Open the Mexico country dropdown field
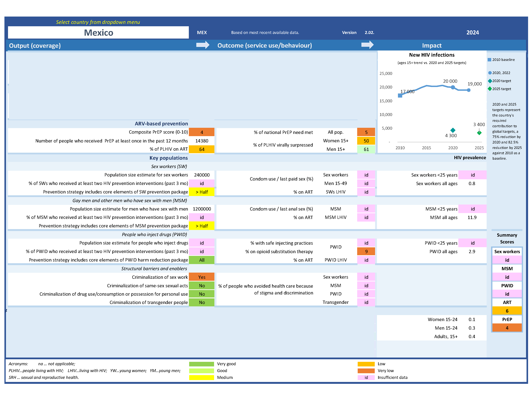Viewport: 532px width, 399px height. point(98,32)
